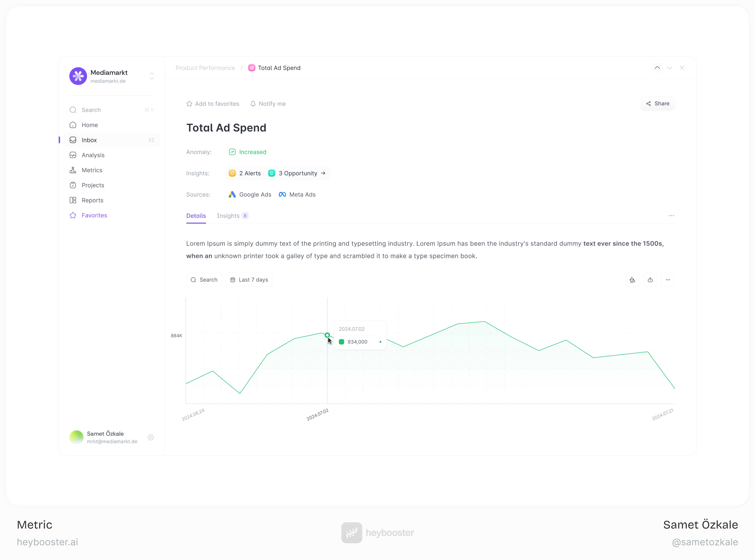Expand the Mediamarkt workspace switcher
The height and width of the screenshot is (560, 755).
(152, 76)
